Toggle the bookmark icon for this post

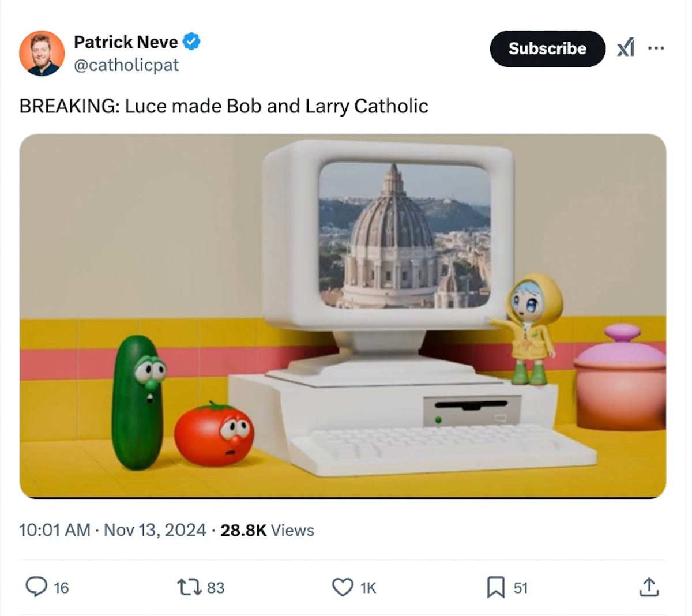click(x=495, y=587)
